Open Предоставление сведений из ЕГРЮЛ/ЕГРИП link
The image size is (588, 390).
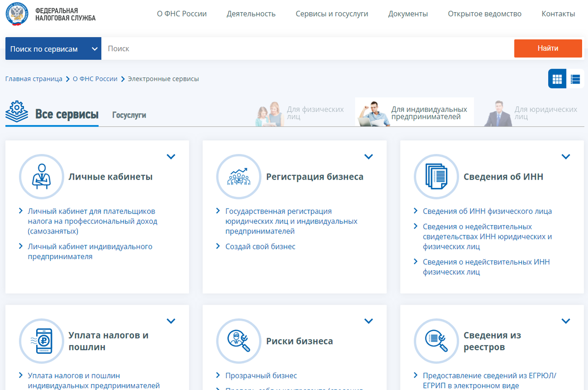point(490,381)
